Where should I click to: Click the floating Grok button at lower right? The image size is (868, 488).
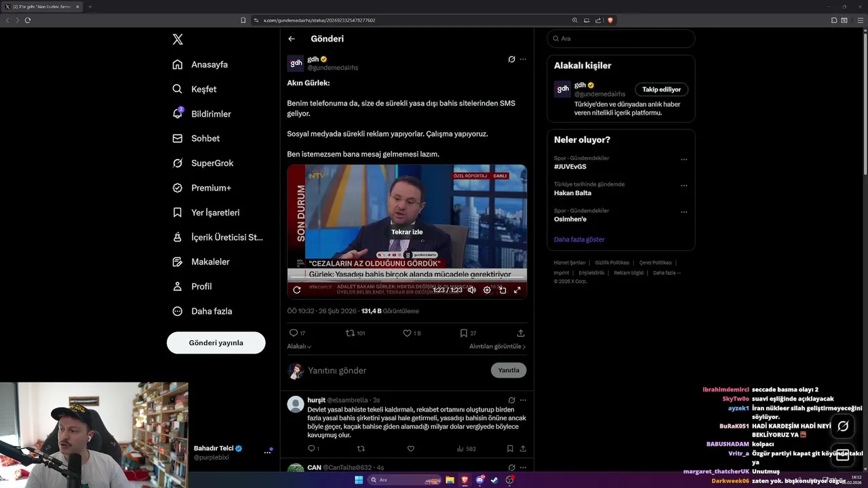click(x=843, y=426)
